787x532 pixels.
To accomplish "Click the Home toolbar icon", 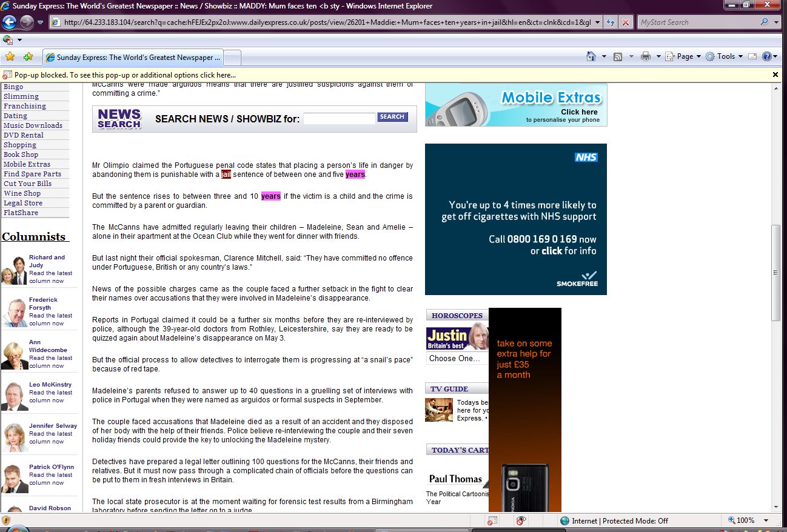I will [x=591, y=56].
